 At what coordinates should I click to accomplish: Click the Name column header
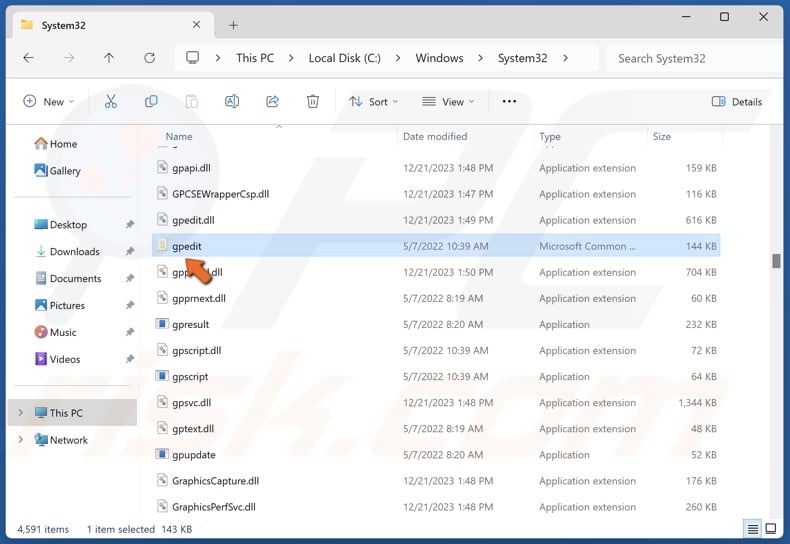pyautogui.click(x=179, y=137)
